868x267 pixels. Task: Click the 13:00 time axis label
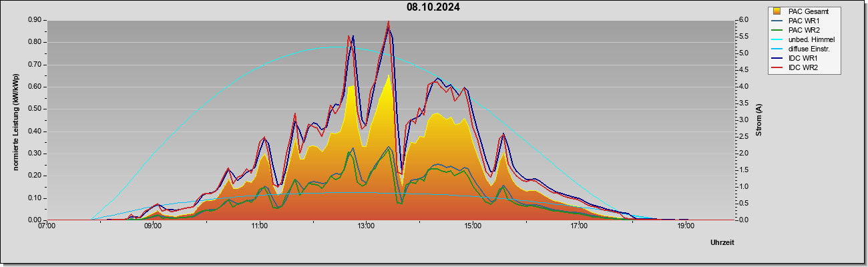pos(366,226)
